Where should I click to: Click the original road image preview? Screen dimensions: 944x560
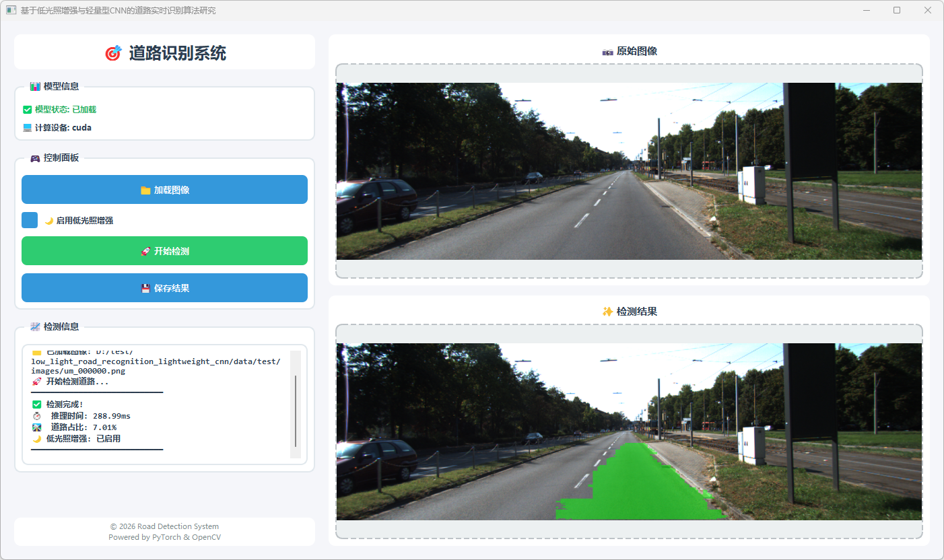pyautogui.click(x=628, y=171)
